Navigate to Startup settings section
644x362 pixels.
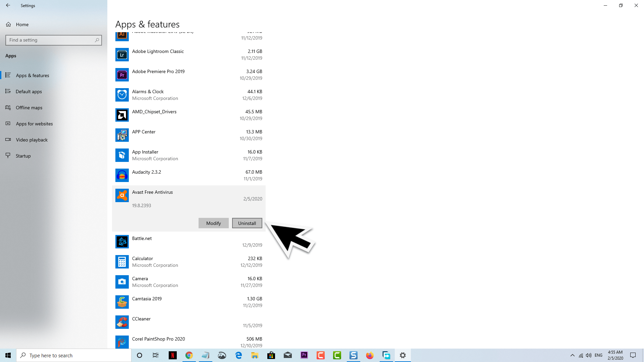(23, 156)
